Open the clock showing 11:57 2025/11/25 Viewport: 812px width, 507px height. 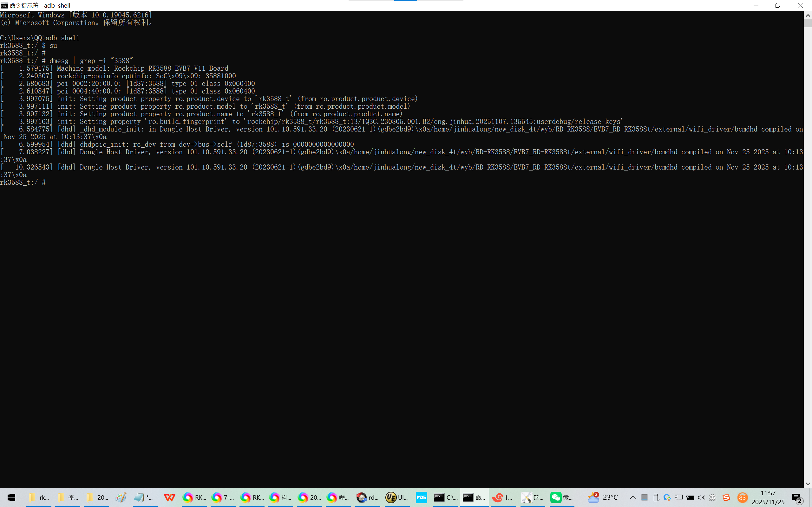coord(768,497)
